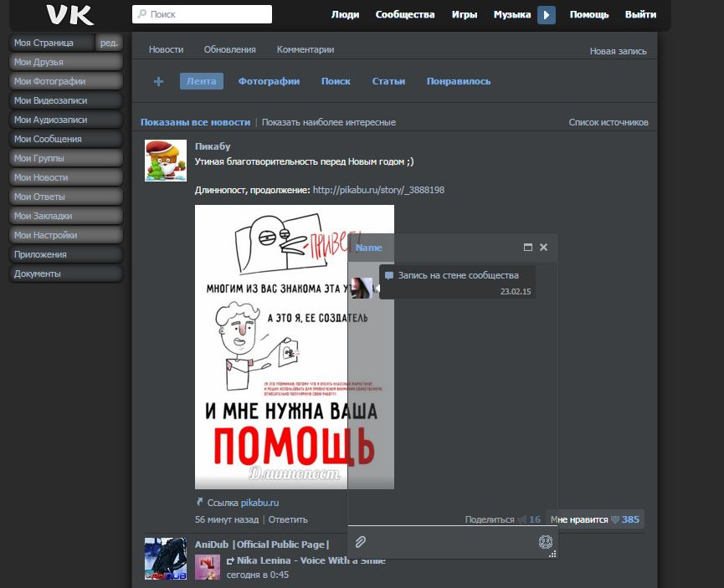The height and width of the screenshot is (588, 724).
Task: Click Выйти to log out
Action: pyautogui.click(x=640, y=15)
